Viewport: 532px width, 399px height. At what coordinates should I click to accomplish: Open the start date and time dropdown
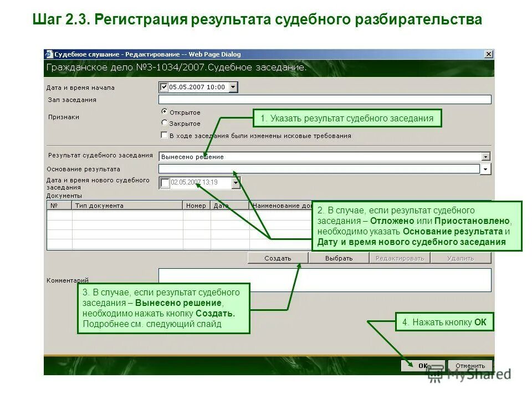pos(233,86)
